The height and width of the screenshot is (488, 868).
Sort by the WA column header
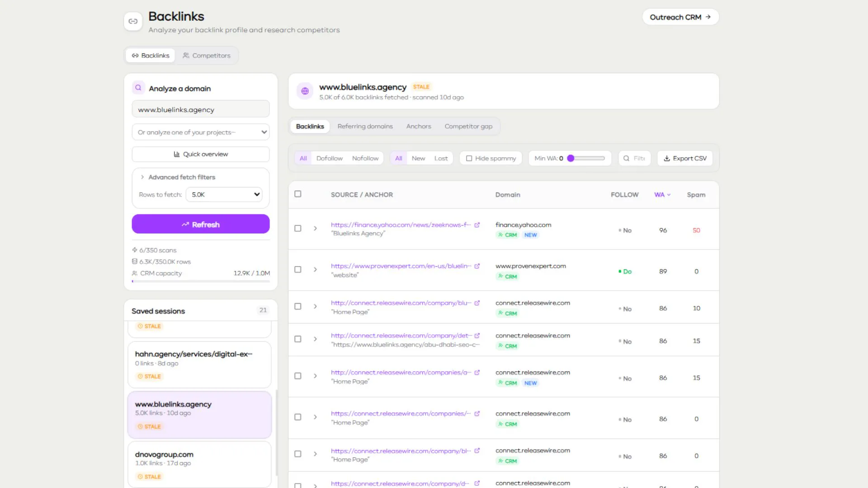[x=662, y=195]
